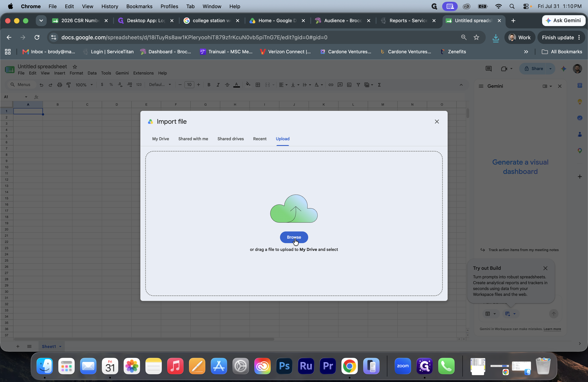Open Finder from the Dock

pyautogui.click(x=45, y=366)
